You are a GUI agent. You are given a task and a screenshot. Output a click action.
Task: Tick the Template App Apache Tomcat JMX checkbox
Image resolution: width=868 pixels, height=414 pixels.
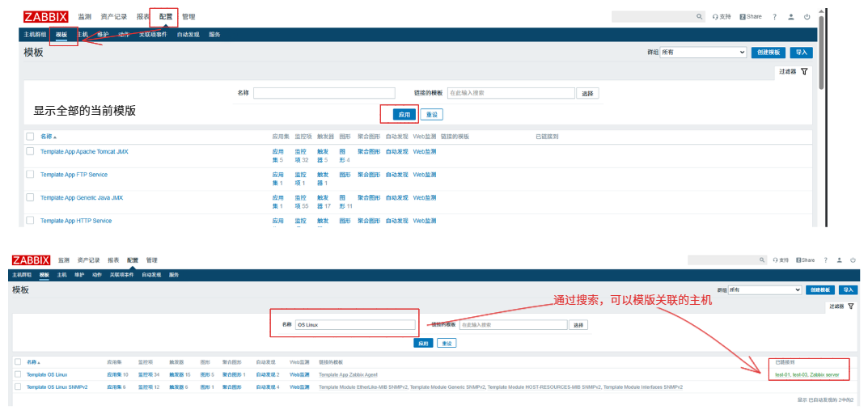[30, 151]
